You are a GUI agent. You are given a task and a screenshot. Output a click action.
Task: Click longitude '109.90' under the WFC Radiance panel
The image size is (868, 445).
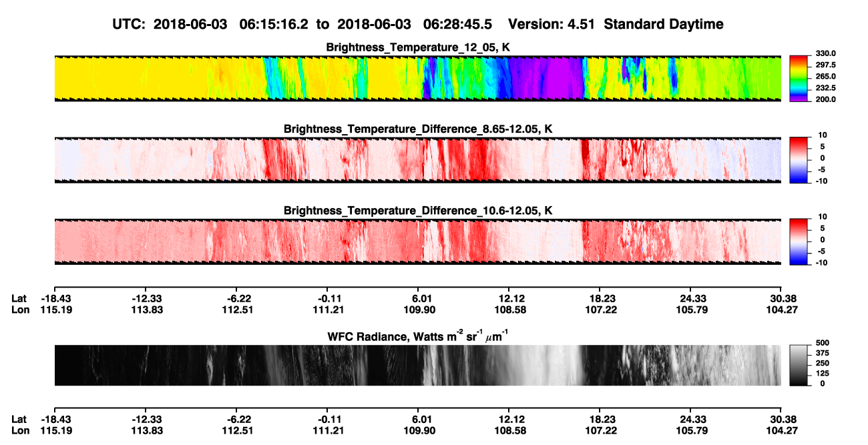click(419, 431)
